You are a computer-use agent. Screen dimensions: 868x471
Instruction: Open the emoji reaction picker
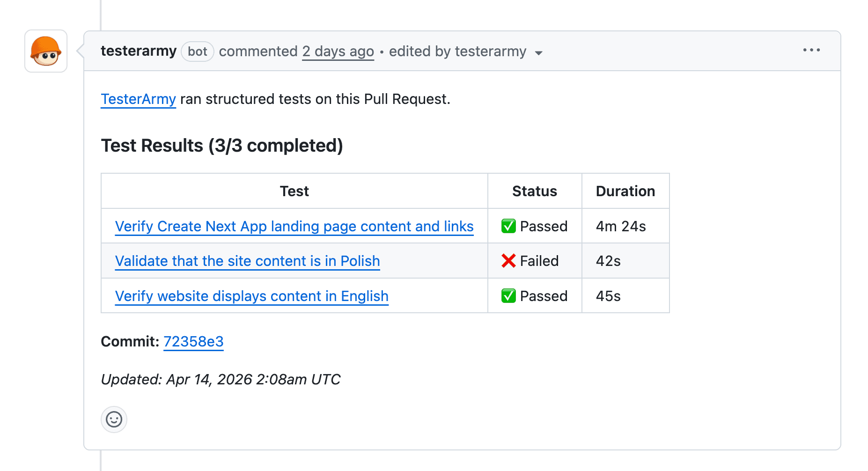coord(114,419)
